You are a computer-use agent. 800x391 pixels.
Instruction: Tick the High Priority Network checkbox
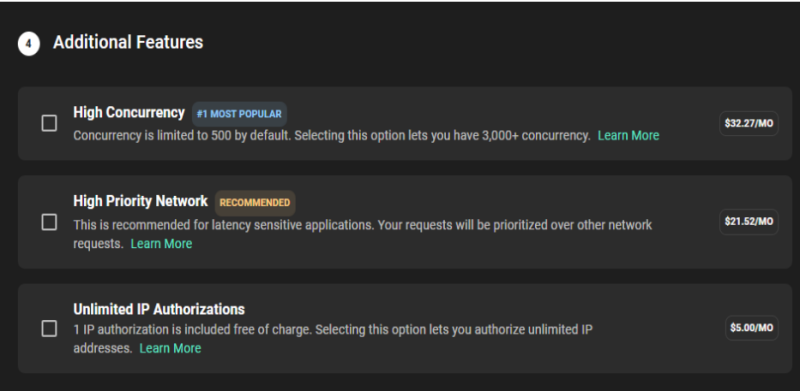(49, 222)
